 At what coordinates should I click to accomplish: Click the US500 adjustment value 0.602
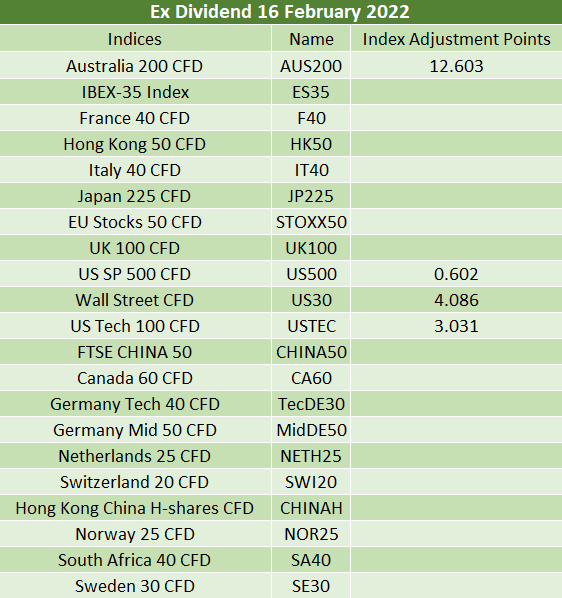coord(456,274)
